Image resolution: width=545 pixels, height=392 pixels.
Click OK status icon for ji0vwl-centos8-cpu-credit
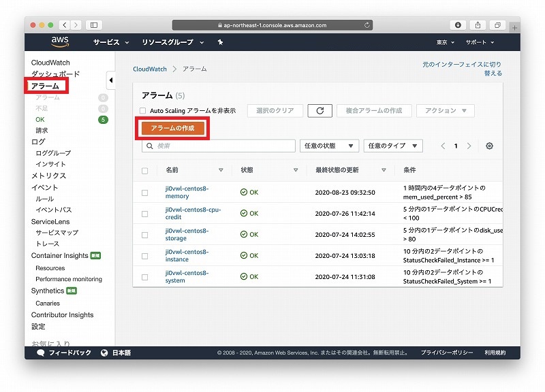244,213
